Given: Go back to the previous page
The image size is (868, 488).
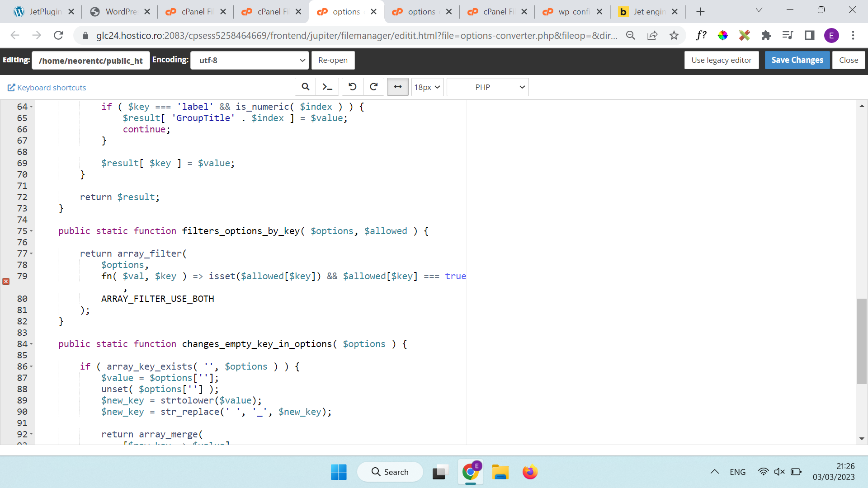Looking at the screenshot, I should [15, 35].
